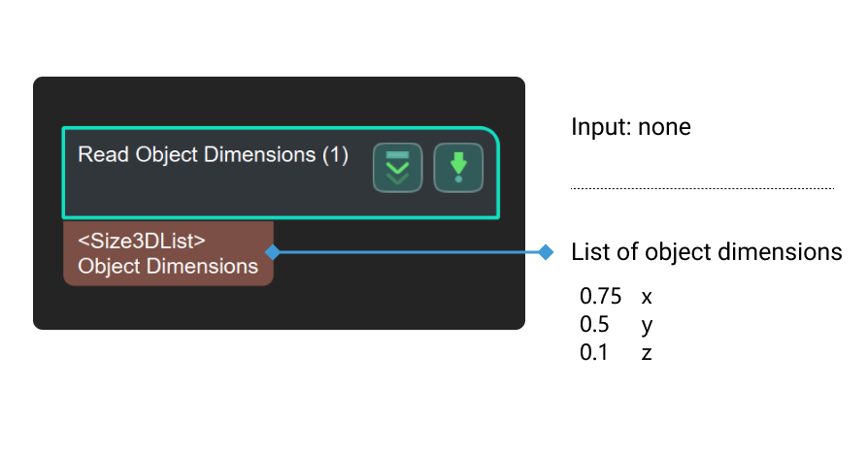Click the z axis label
Image resolution: width=868 pixels, height=453 pixels.
647,353
